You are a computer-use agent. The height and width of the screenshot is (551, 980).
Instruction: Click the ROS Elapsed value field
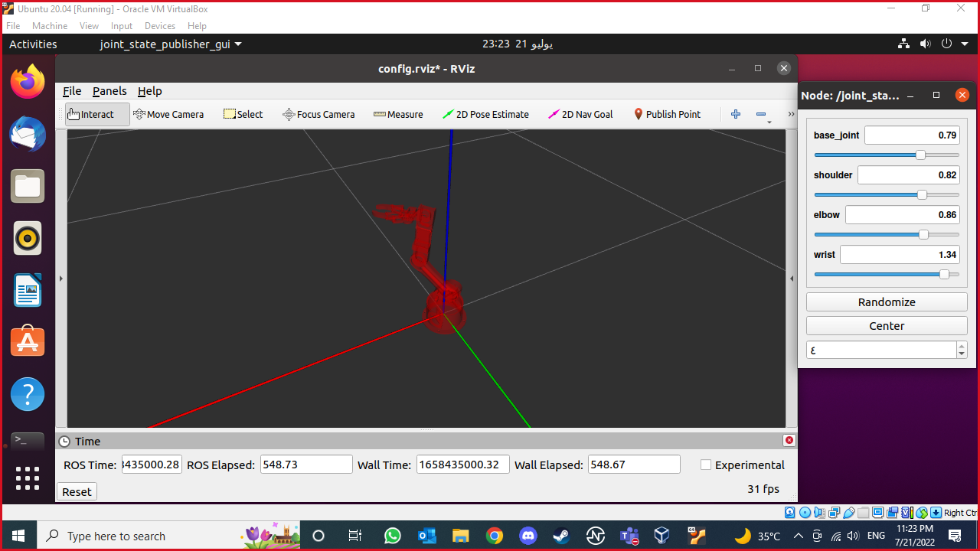point(306,465)
